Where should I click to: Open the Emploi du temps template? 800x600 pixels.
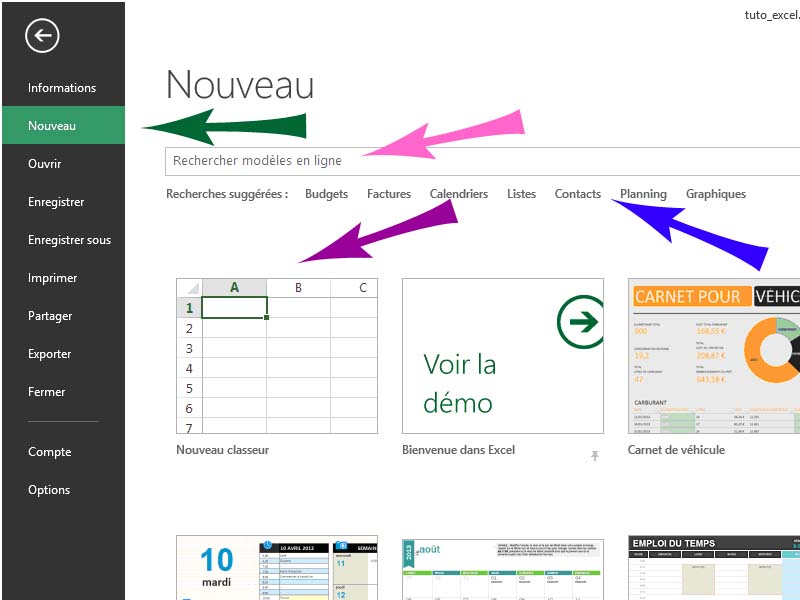coord(714,568)
